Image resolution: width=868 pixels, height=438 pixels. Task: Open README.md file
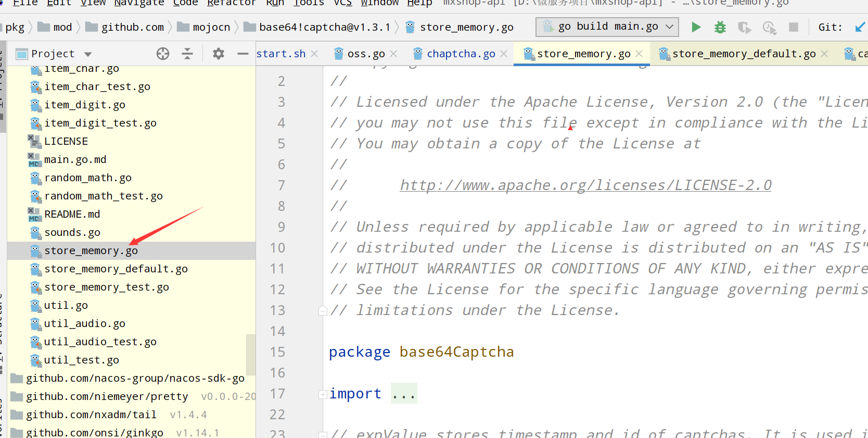click(x=72, y=214)
